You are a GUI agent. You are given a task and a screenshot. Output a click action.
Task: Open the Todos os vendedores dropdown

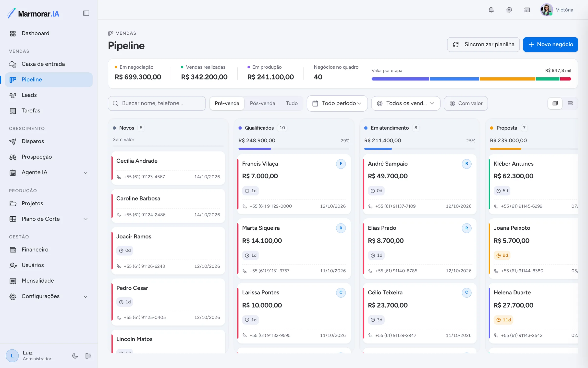pyautogui.click(x=406, y=103)
